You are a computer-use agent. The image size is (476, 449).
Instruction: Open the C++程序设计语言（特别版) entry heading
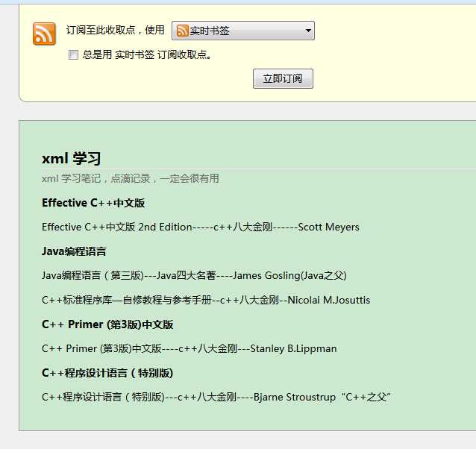click(x=107, y=373)
